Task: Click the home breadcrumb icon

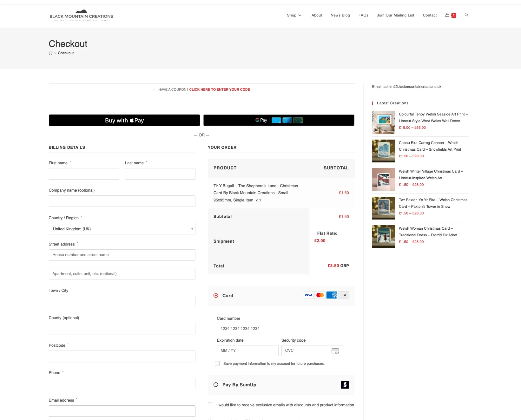Action: pos(50,53)
